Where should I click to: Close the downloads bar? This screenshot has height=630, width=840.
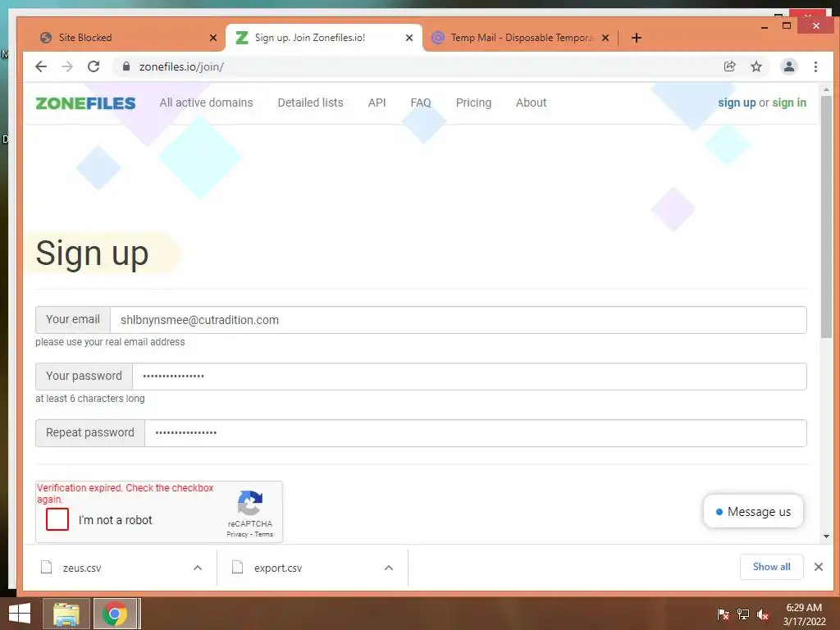(x=818, y=567)
